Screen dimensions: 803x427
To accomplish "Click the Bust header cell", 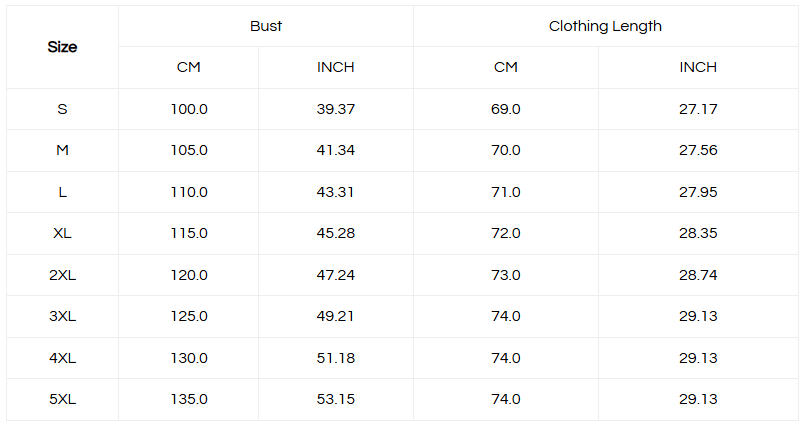I will tap(266, 26).
